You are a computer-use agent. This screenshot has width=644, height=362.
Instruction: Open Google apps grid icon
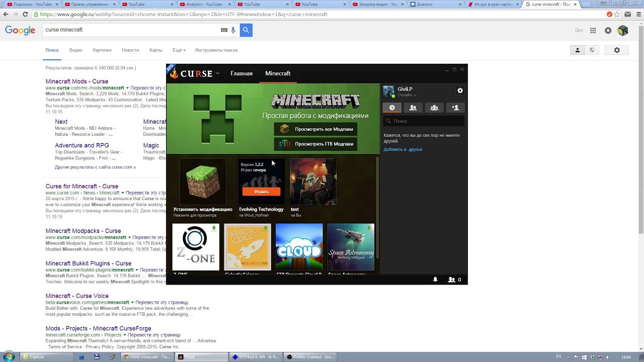point(593,31)
